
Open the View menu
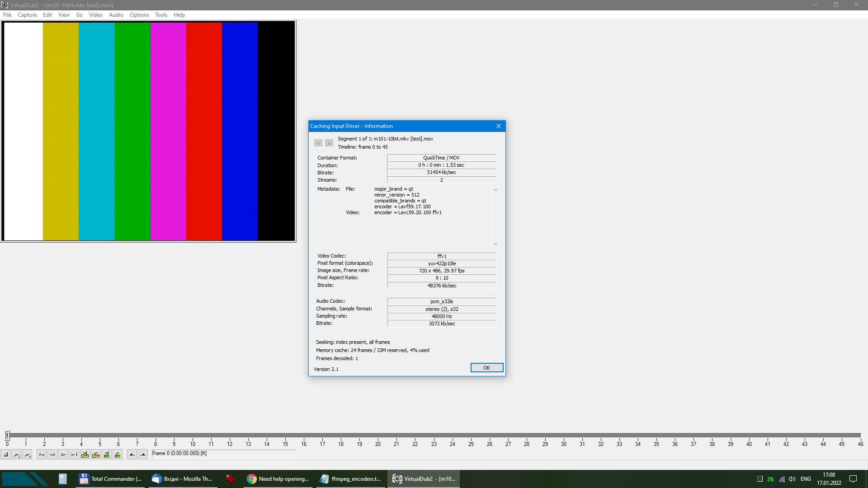[x=64, y=14]
